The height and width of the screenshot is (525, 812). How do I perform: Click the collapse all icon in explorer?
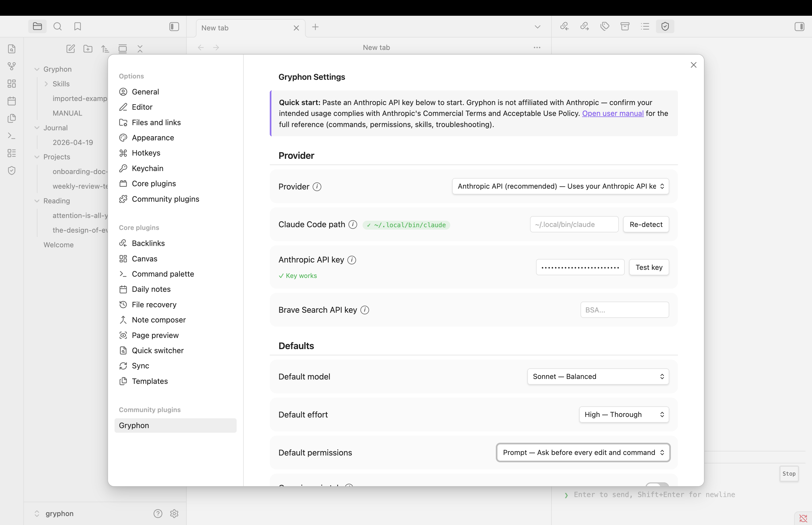(140, 49)
